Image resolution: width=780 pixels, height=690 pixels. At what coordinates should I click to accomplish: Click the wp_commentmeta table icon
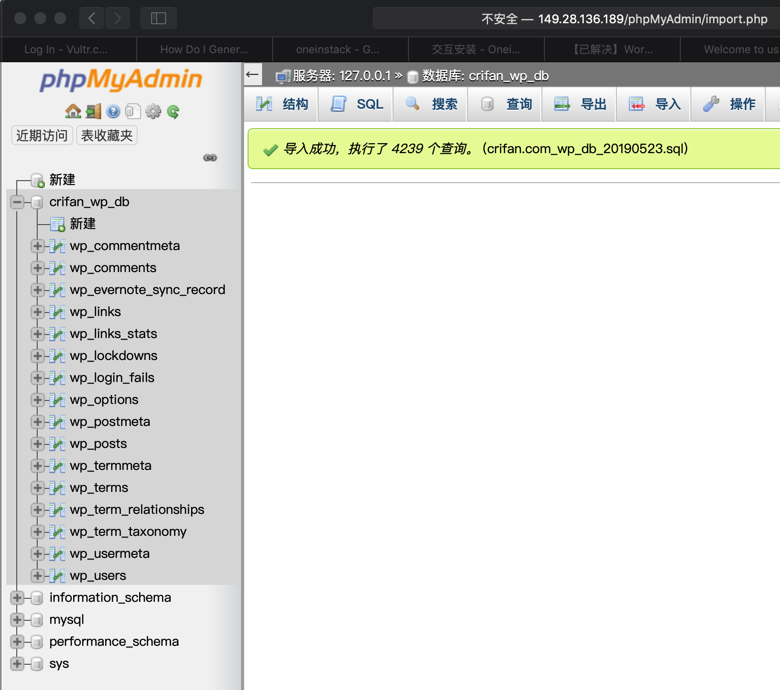(57, 246)
